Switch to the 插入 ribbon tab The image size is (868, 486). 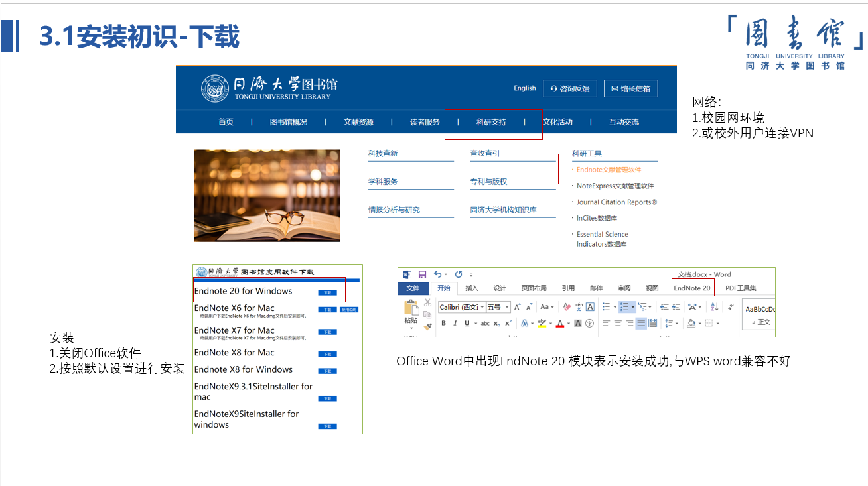click(471, 288)
